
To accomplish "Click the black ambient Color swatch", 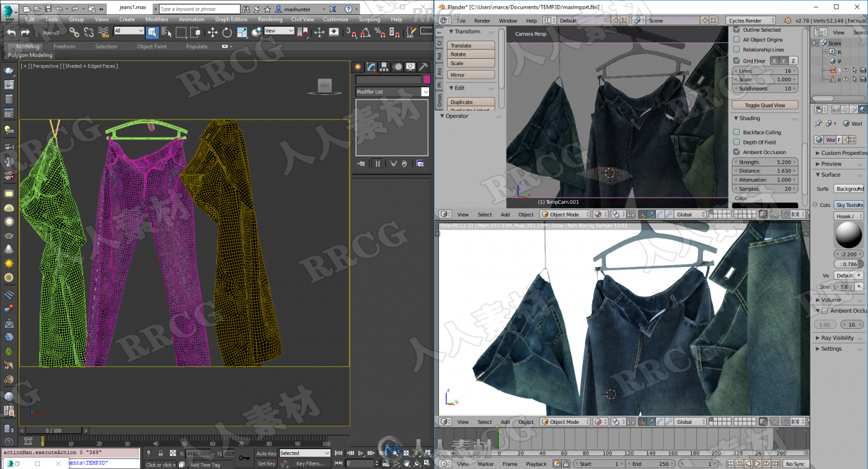I will (765, 205).
